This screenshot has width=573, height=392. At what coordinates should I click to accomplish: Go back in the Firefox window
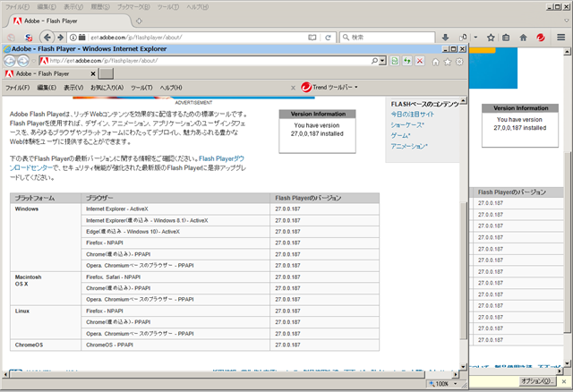47,38
